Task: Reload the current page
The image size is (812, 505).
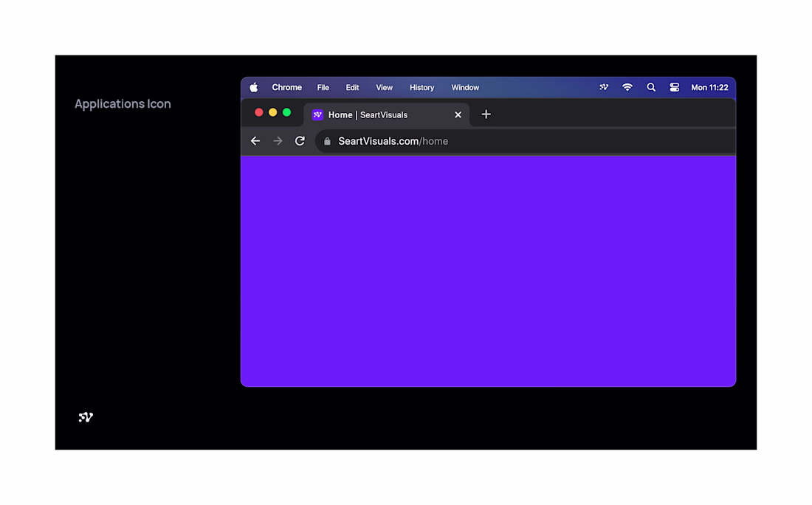Action: coord(300,141)
